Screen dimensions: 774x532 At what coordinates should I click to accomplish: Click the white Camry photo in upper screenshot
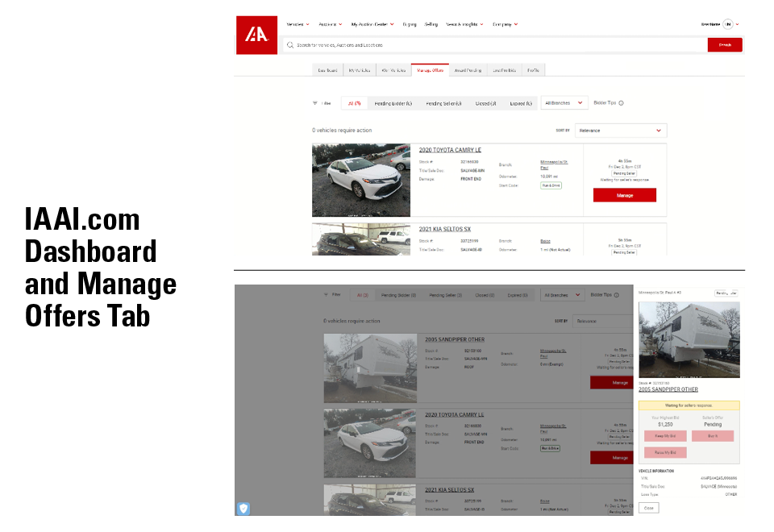pyautogui.click(x=361, y=180)
